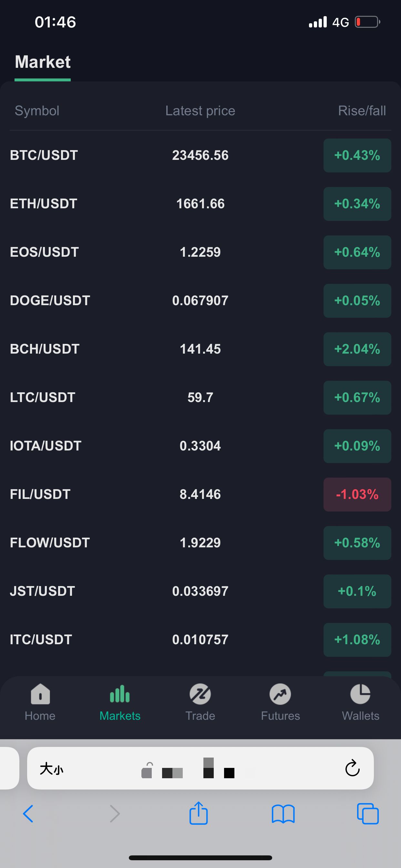Tap the Safari address bar field
The image size is (401, 868).
[x=200, y=768]
